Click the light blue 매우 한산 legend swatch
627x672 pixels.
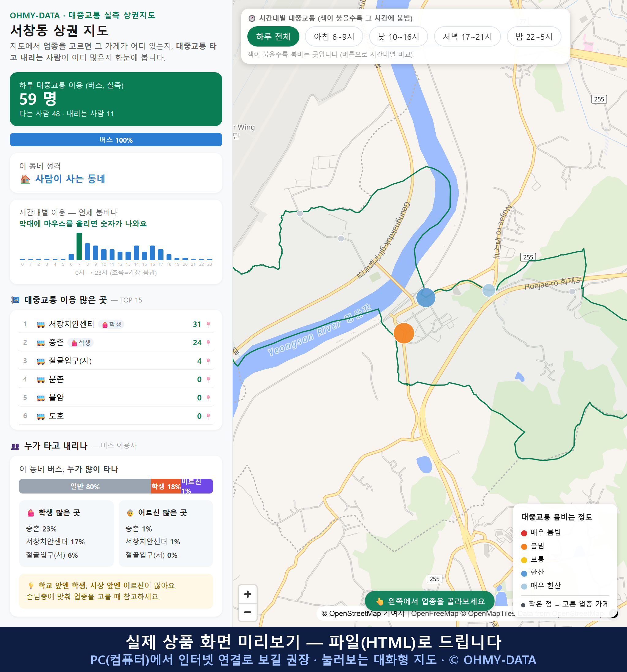[524, 587]
